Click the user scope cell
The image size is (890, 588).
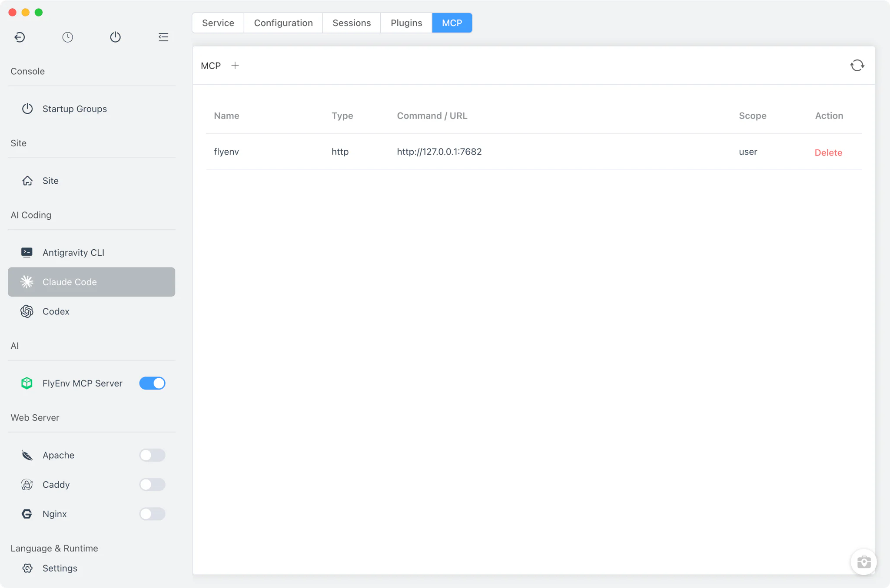748,152
